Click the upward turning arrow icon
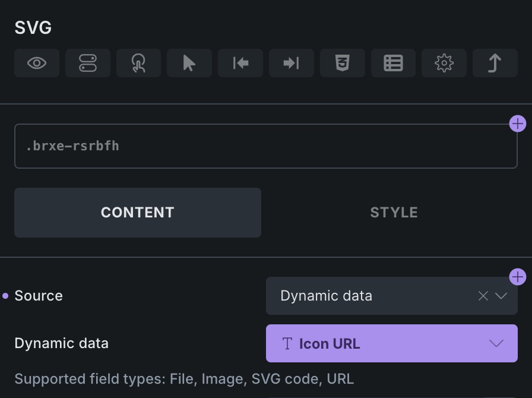Screen dimensions: 532x398 tap(495, 63)
